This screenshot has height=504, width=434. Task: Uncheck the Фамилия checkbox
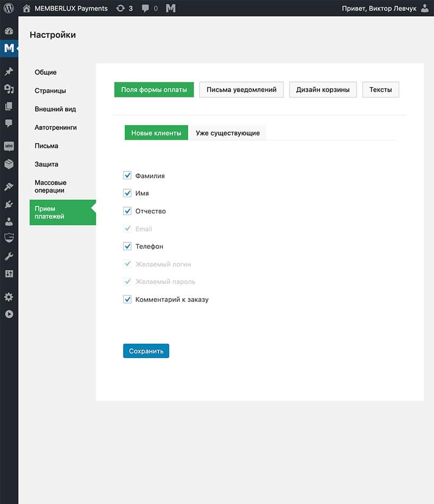[x=127, y=176]
